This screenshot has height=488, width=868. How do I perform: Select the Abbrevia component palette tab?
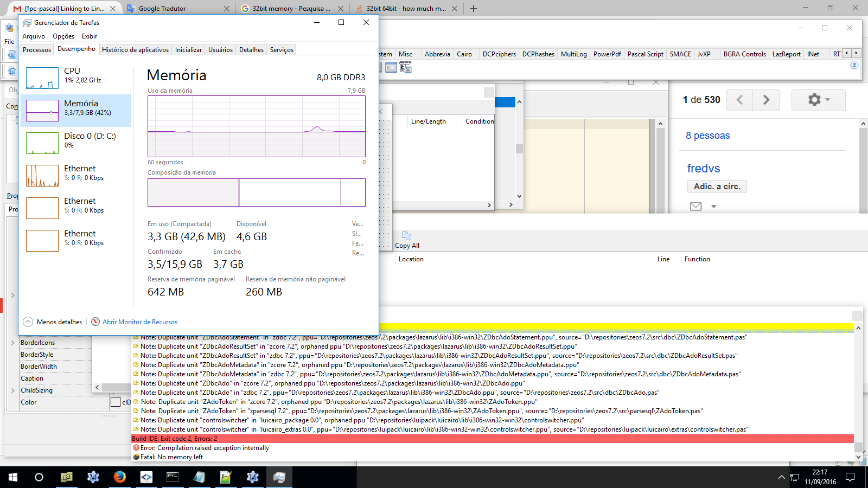(x=437, y=54)
